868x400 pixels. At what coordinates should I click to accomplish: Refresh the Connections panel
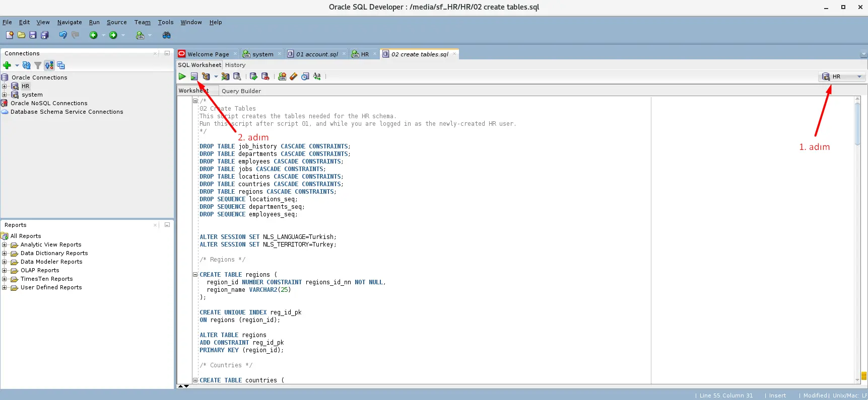(x=26, y=65)
